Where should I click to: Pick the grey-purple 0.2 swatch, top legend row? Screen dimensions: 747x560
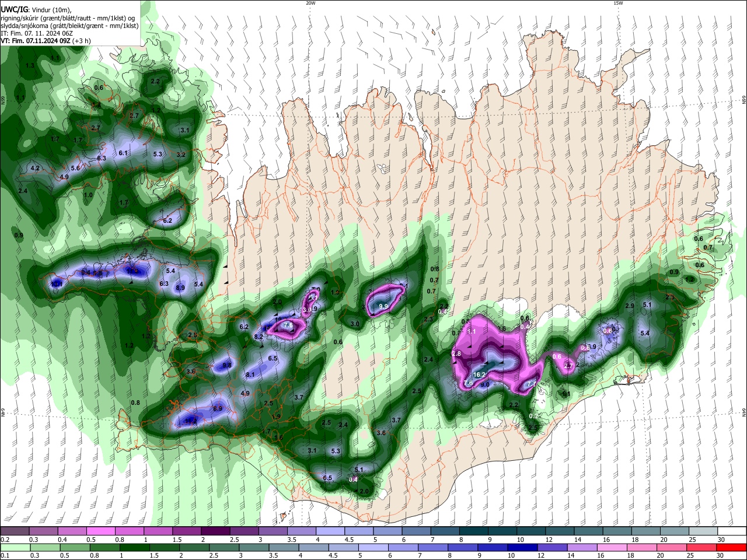[x=15, y=531]
